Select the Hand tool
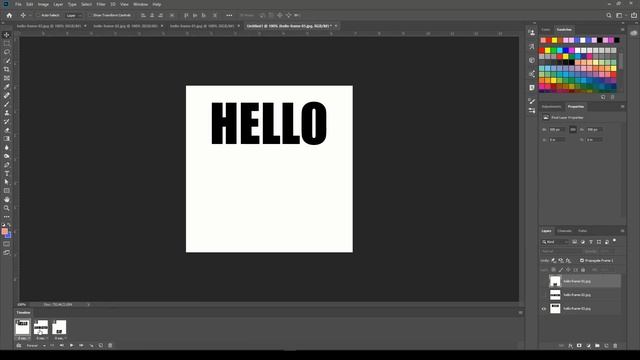The width and height of the screenshot is (640, 360). coord(7,200)
